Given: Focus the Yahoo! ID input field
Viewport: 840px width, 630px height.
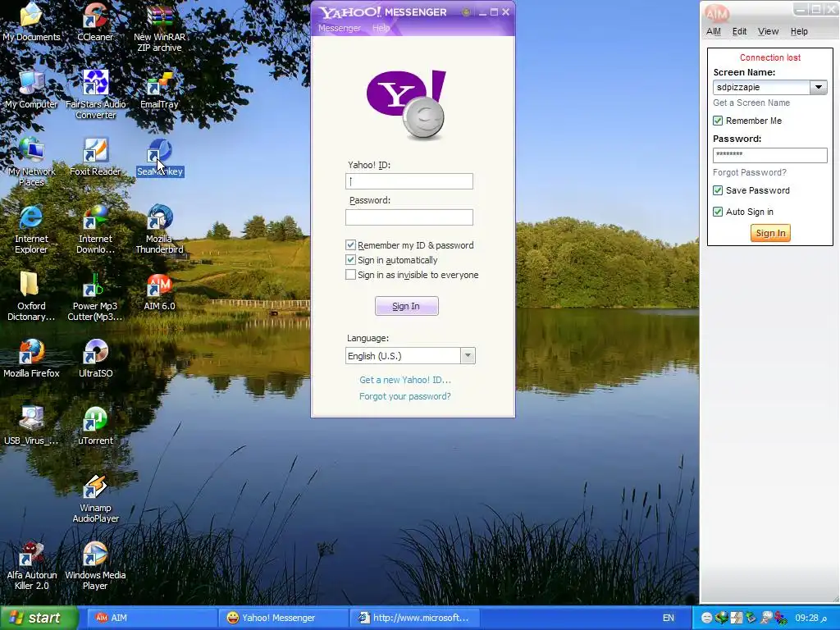Looking at the screenshot, I should pos(409,181).
